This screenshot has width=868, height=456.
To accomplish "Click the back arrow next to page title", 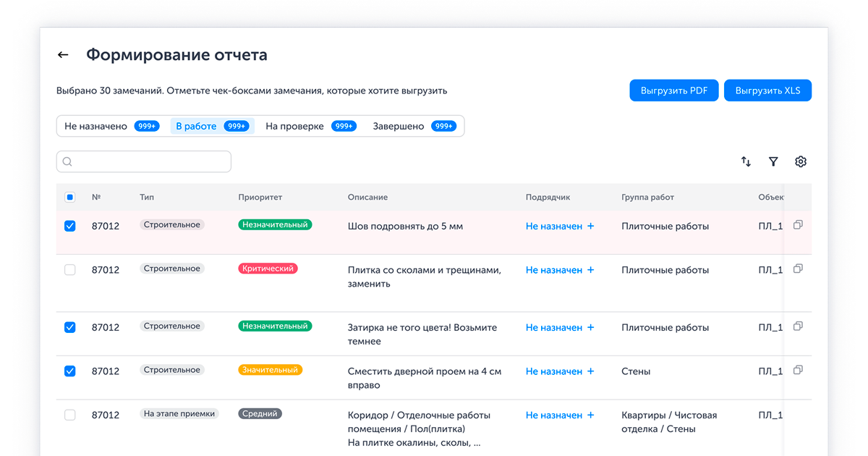I will point(62,54).
